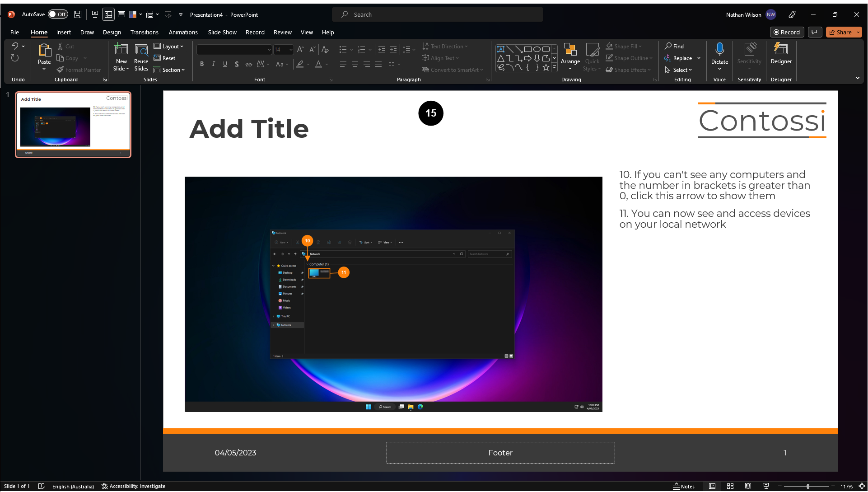Open the Transitions ribbon tab
The height and width of the screenshot is (492, 868).
click(x=144, y=32)
